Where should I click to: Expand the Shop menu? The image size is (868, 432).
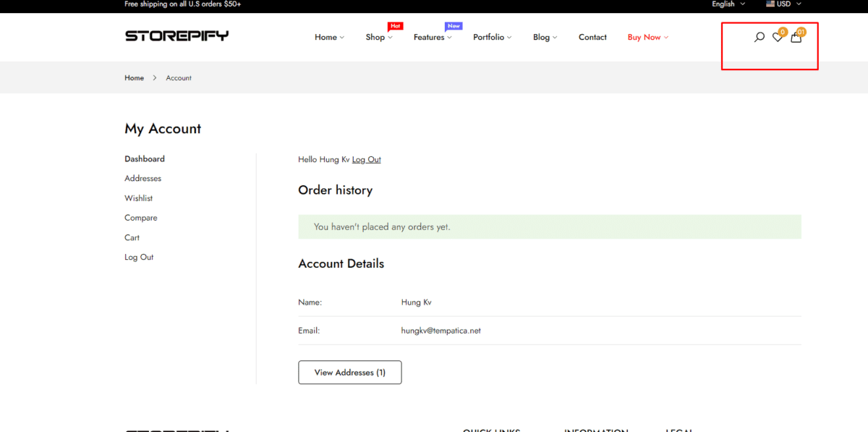(x=378, y=38)
